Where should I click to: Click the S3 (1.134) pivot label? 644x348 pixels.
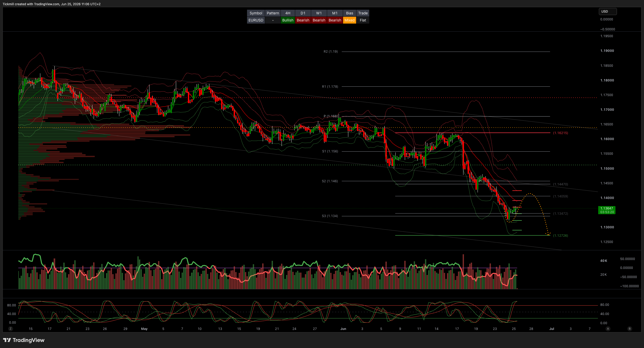click(330, 216)
